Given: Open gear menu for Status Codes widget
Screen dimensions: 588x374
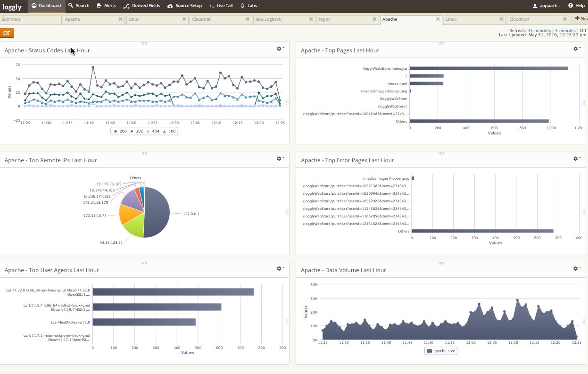Looking at the screenshot, I should (280, 49).
